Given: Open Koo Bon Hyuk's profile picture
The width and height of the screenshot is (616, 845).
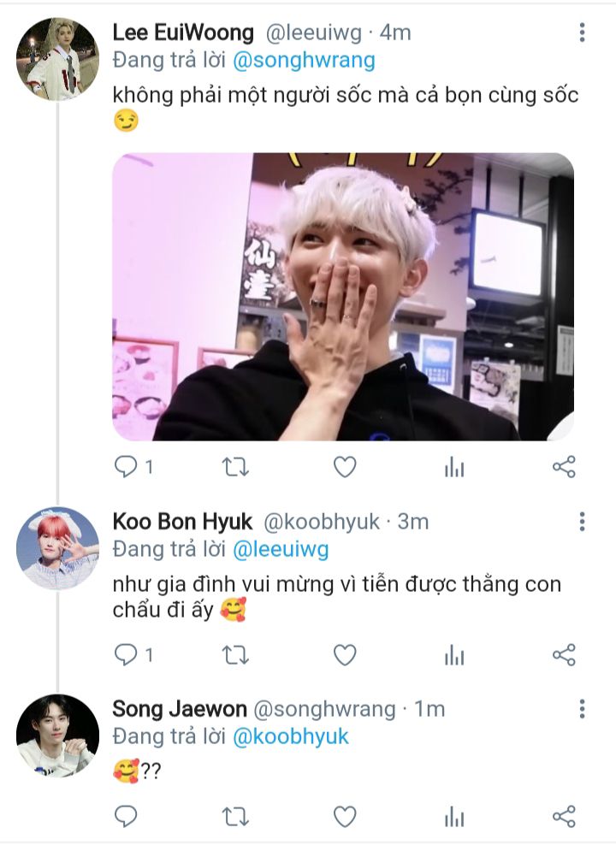Looking at the screenshot, I should (x=57, y=548).
